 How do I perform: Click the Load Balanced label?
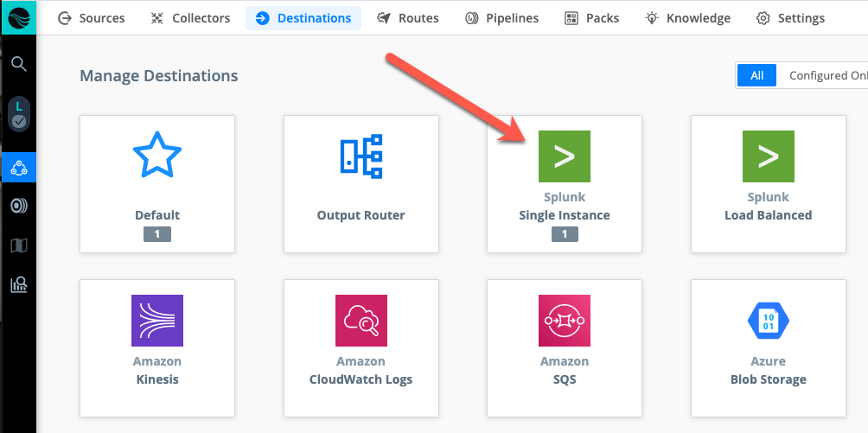click(x=769, y=215)
